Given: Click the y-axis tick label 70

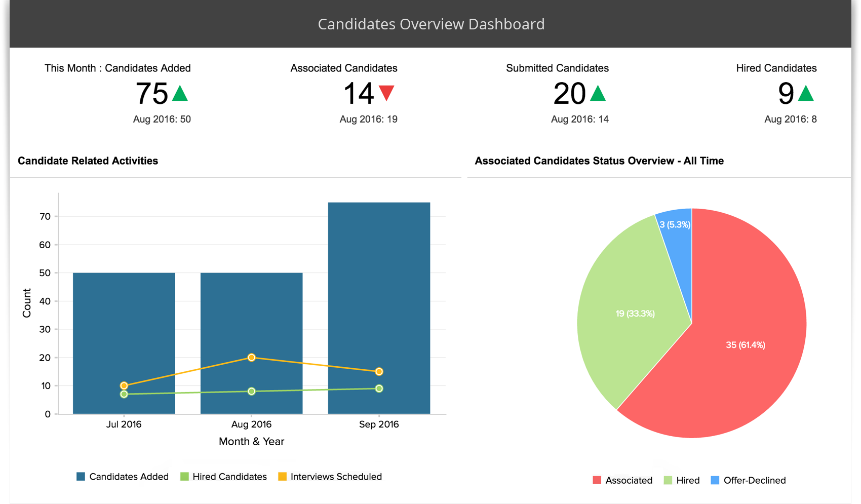Looking at the screenshot, I should coord(45,216).
